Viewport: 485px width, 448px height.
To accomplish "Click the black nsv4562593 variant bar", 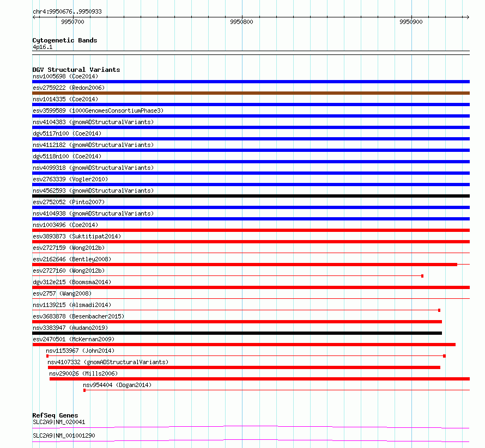I will pos(251,196).
